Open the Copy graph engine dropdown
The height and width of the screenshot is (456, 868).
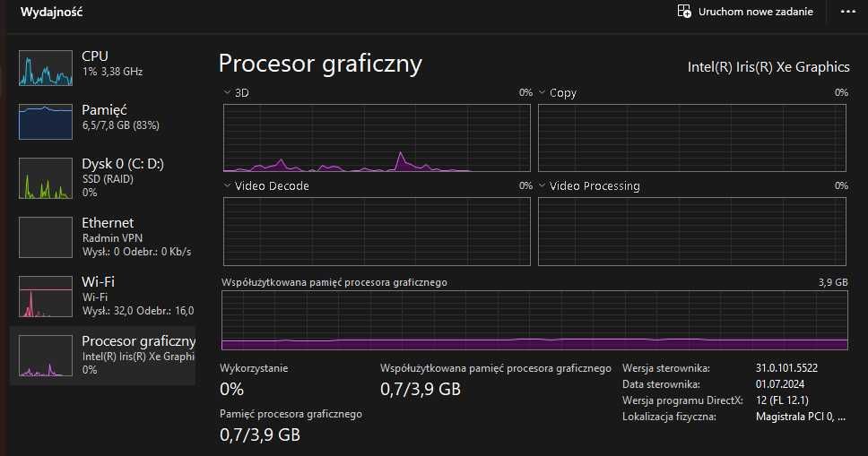click(x=542, y=92)
